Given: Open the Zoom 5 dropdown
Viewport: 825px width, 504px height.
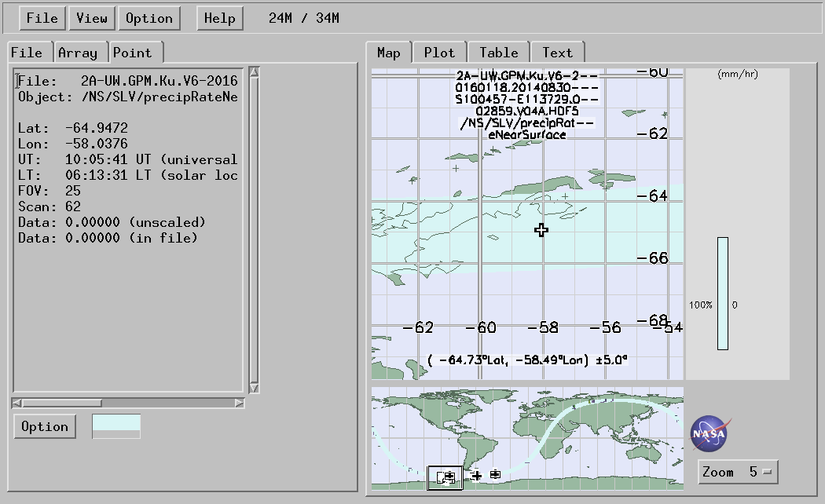Looking at the screenshot, I should [x=738, y=472].
